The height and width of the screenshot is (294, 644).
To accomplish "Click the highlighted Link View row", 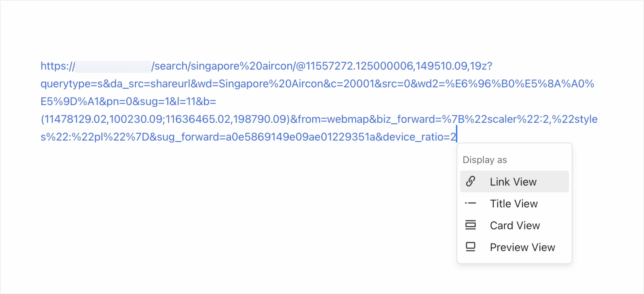I will (x=514, y=181).
